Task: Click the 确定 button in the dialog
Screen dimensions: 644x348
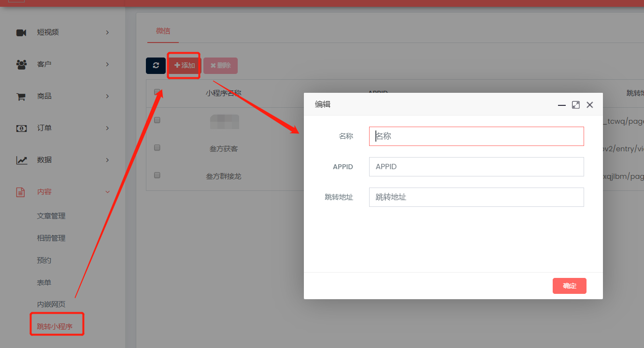Action: point(570,286)
